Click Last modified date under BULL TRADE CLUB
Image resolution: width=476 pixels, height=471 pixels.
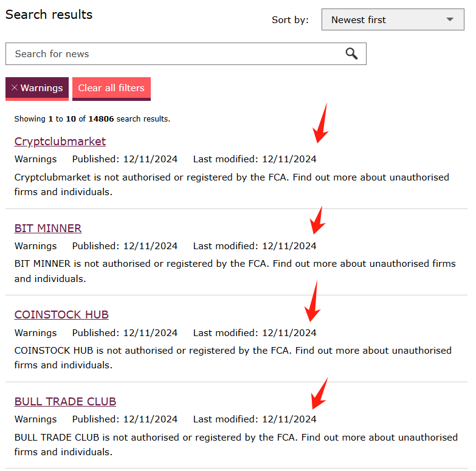[255, 419]
